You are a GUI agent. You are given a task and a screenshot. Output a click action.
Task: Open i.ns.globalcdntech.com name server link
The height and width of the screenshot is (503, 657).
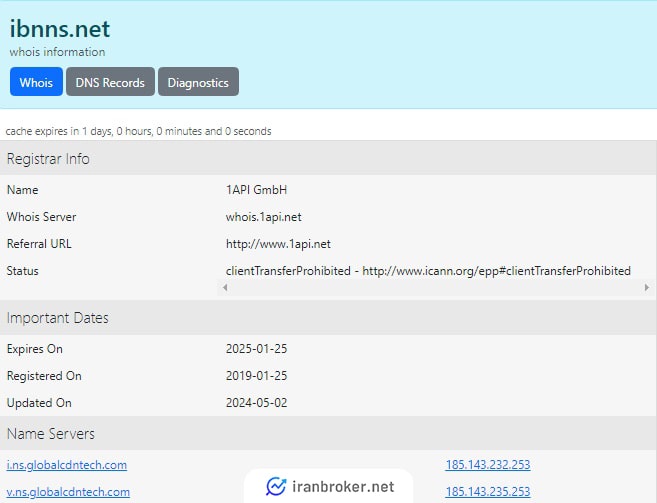[67, 465]
